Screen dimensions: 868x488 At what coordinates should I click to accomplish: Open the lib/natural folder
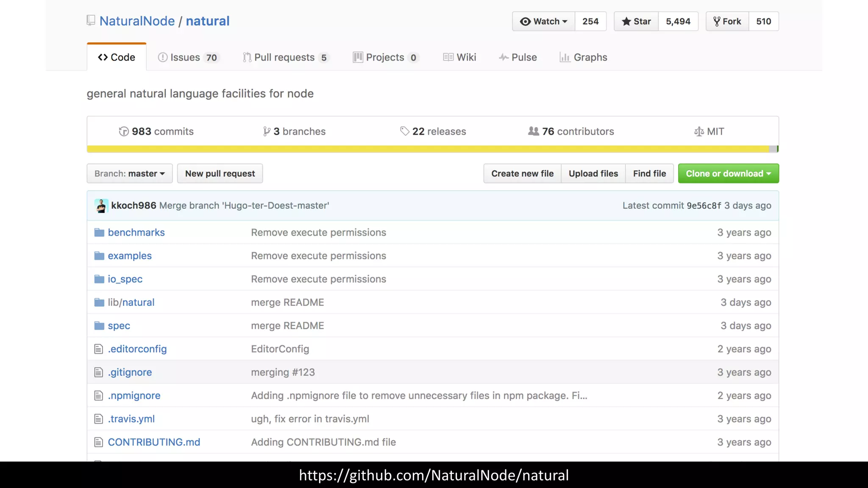coord(131,302)
